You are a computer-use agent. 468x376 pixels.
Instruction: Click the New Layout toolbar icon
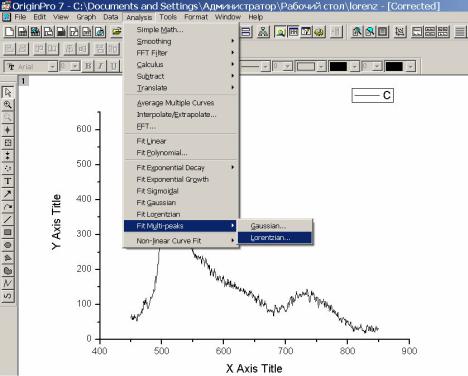pyautogui.click(x=87, y=32)
